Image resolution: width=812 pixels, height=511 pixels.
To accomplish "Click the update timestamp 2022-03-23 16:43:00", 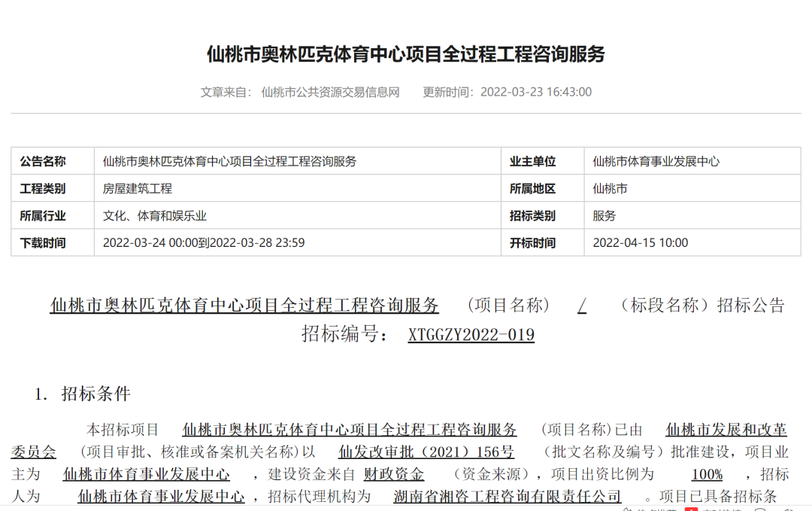I will coord(535,92).
